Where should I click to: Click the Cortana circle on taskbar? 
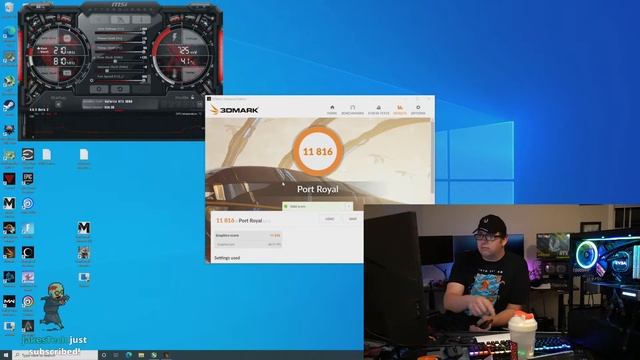[x=104, y=355]
